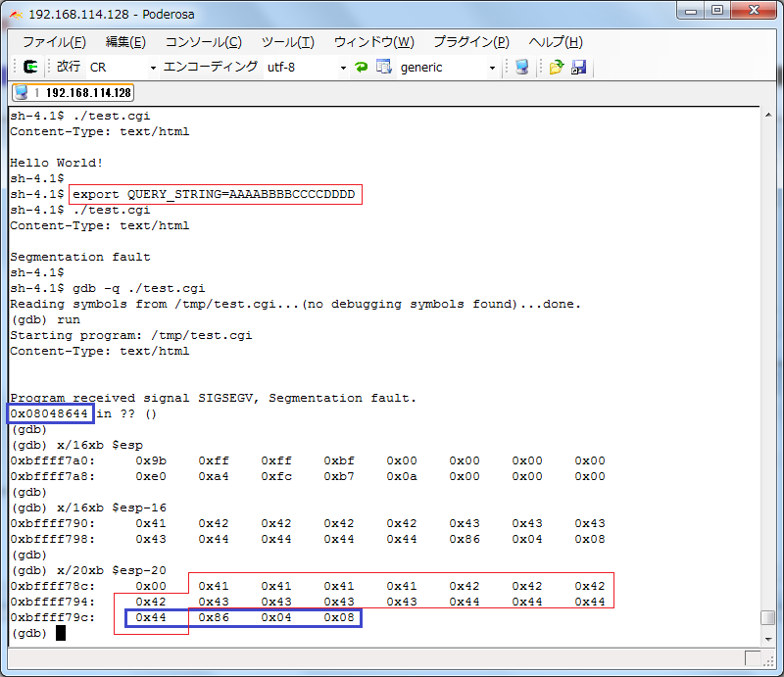Click the エンコーディング label in toolbar
784x677 pixels.
coord(211,67)
